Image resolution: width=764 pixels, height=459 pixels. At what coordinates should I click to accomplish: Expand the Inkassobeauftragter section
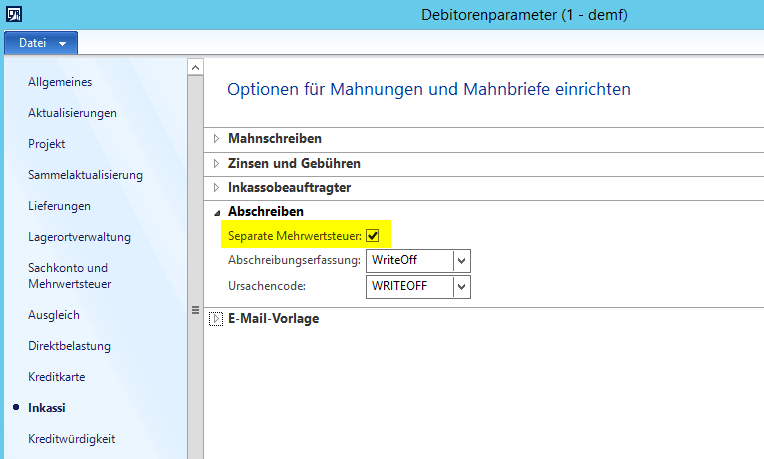click(216, 187)
